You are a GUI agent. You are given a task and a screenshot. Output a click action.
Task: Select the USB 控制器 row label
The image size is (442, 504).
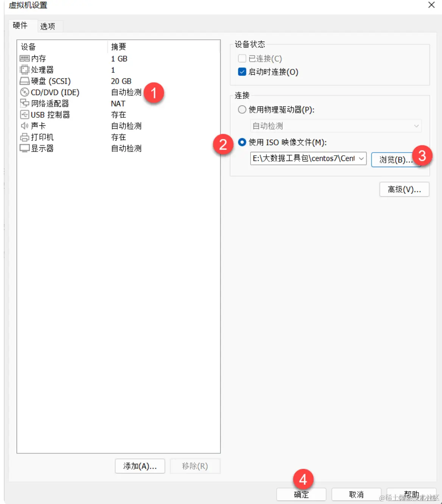point(50,114)
